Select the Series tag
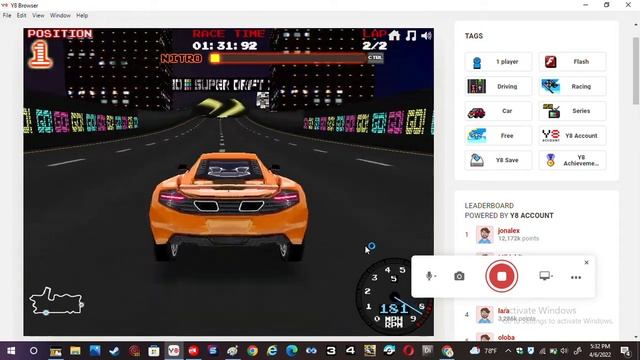 pos(572,111)
